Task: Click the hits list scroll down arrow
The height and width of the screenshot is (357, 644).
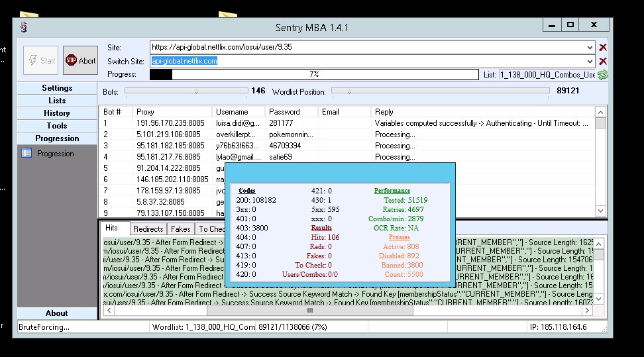Action: [x=599, y=299]
